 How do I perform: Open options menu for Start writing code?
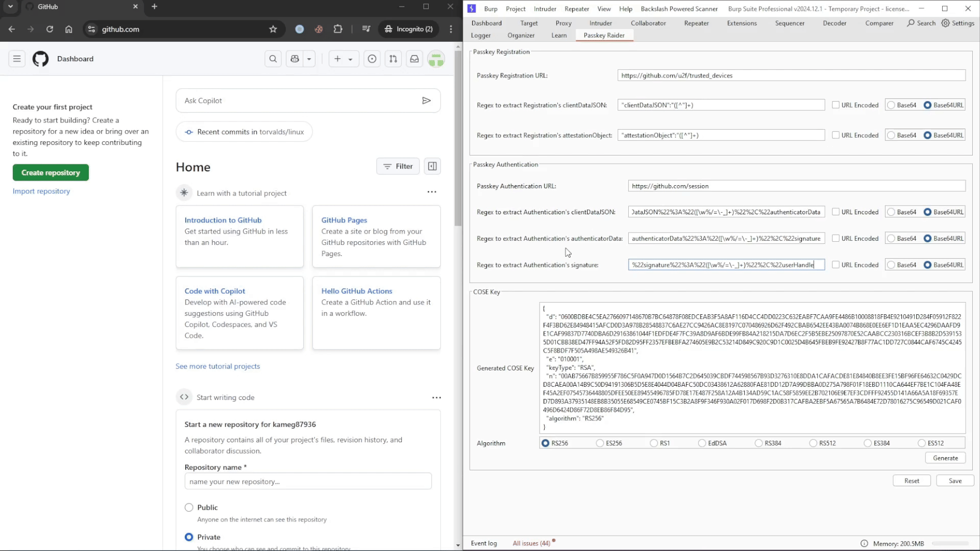click(436, 397)
